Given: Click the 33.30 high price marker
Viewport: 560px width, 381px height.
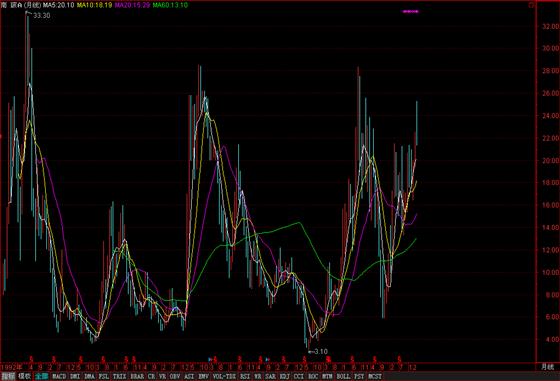Looking at the screenshot, I should click(x=41, y=16).
